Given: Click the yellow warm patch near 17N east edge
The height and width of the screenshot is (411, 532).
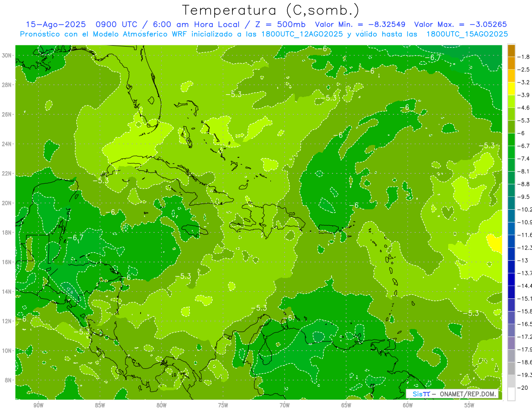Looking at the screenshot, I should pos(494,243).
